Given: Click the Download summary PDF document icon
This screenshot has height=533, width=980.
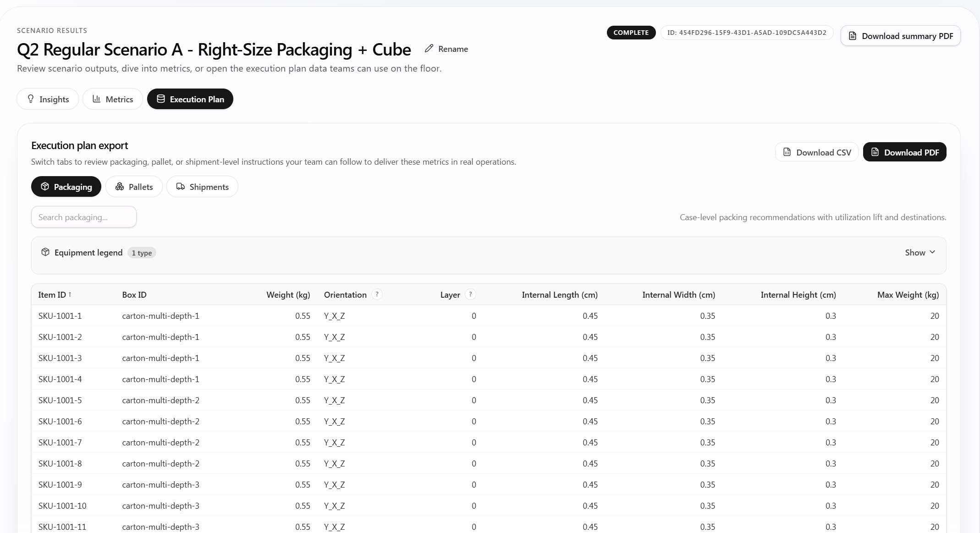Looking at the screenshot, I should [852, 35].
